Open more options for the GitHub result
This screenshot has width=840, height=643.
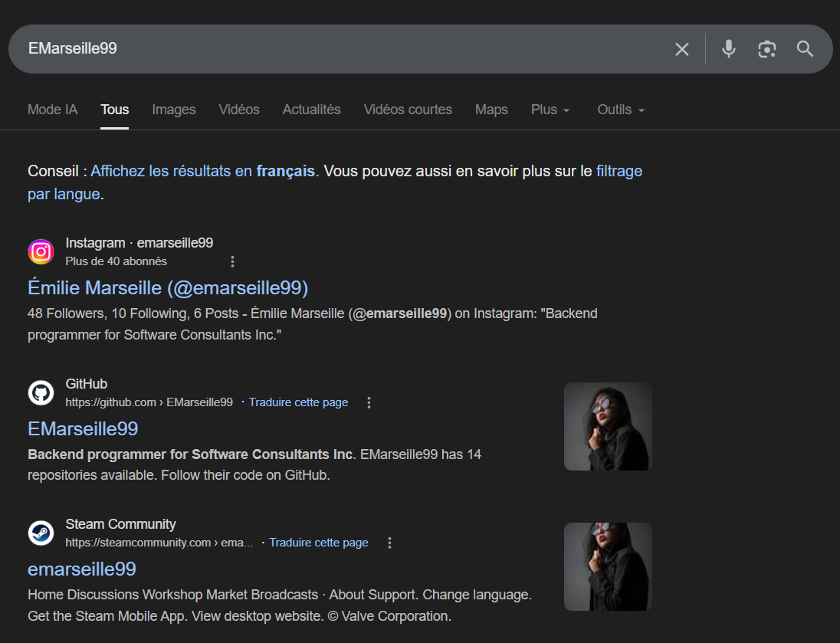[x=369, y=402]
